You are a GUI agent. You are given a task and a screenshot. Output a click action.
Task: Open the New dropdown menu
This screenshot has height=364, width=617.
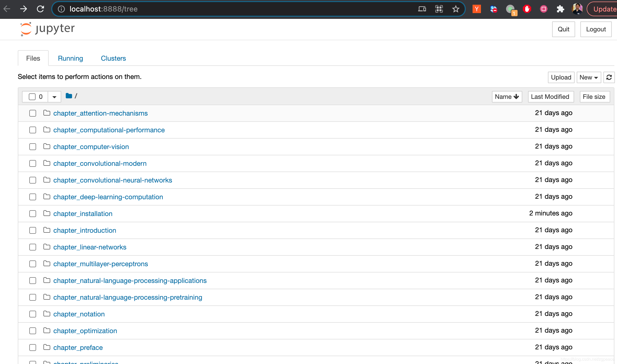click(588, 77)
